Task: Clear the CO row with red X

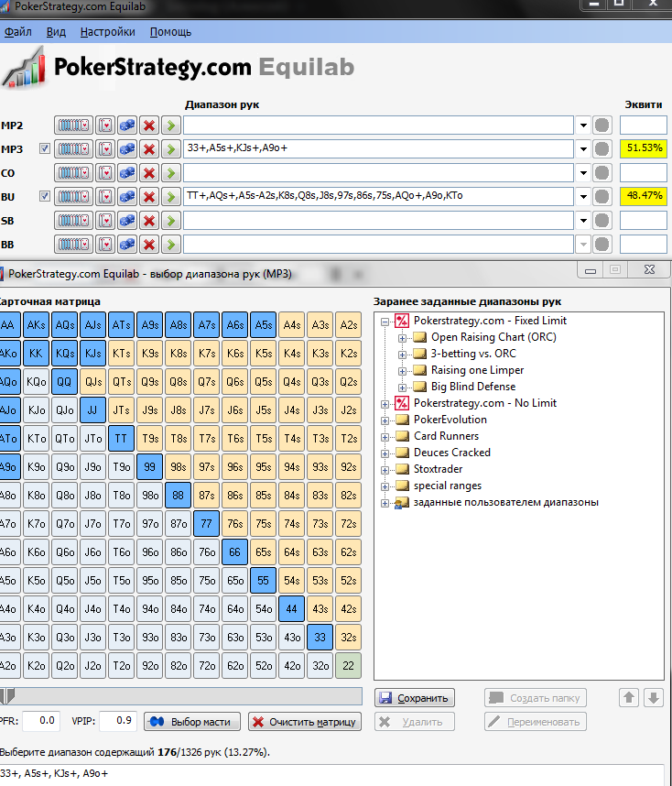Action: click(149, 173)
